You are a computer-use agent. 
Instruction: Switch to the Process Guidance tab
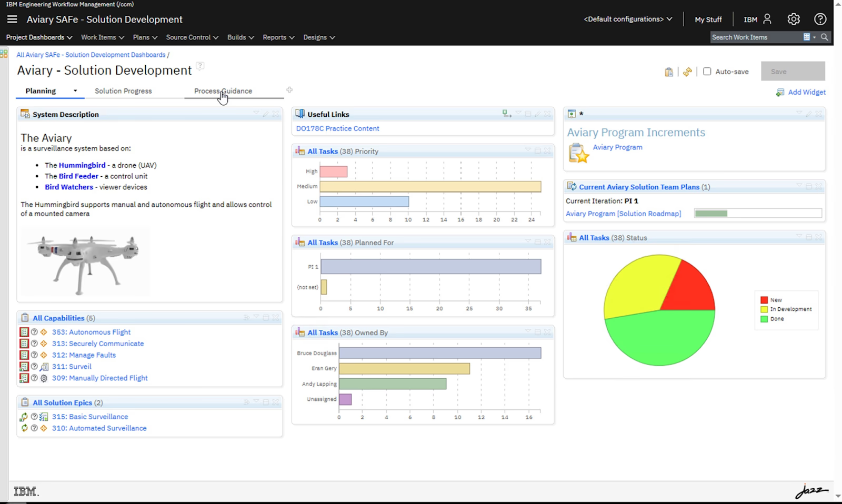[223, 91]
